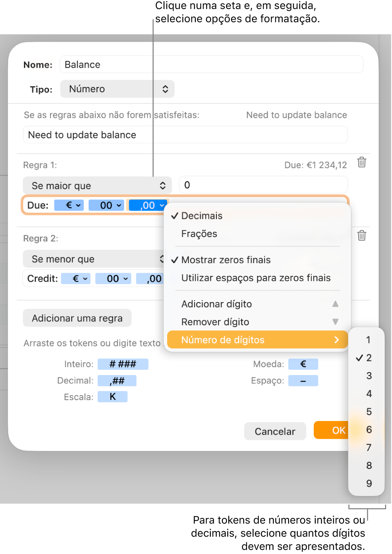Click the Remover dígito down arrow
The height and width of the screenshot is (554, 392).
[x=335, y=322]
